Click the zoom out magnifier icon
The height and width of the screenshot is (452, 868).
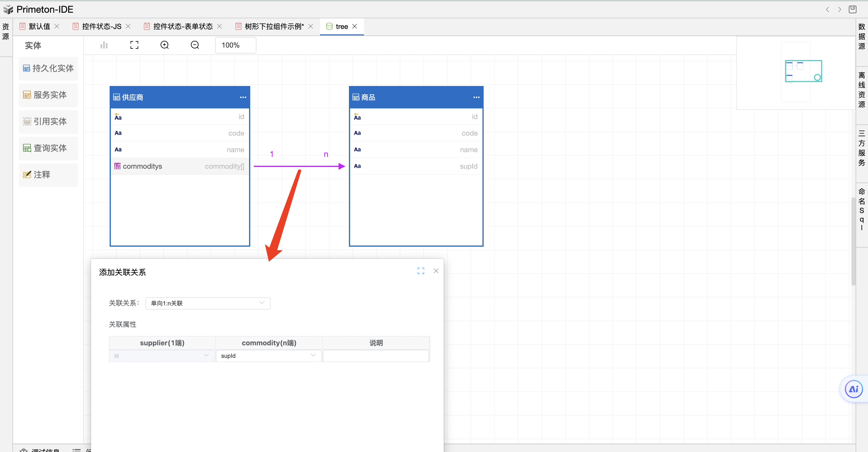point(195,45)
